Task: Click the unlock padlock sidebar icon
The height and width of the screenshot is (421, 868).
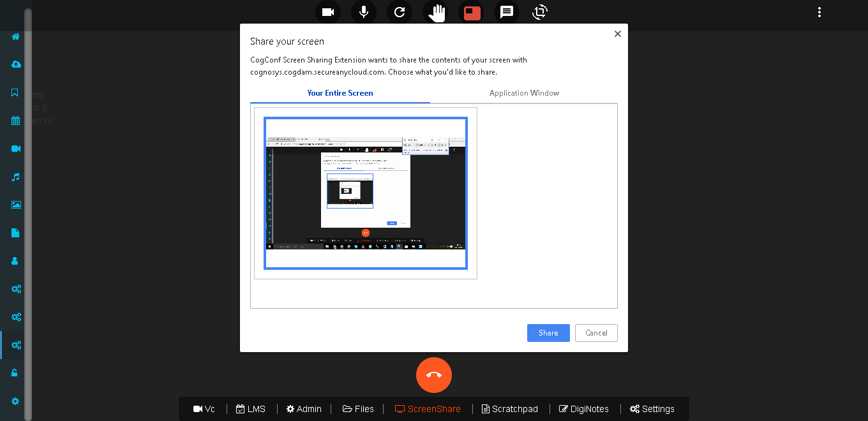Action: coord(15,373)
